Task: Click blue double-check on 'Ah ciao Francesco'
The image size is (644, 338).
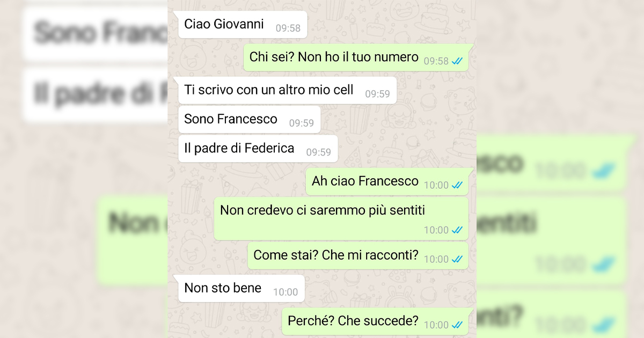Action: coord(457,185)
